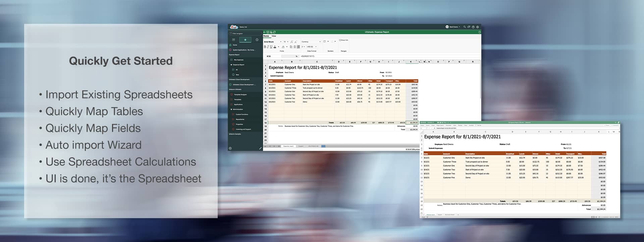
Task: Open help question mark in top bar
Action: [473, 27]
